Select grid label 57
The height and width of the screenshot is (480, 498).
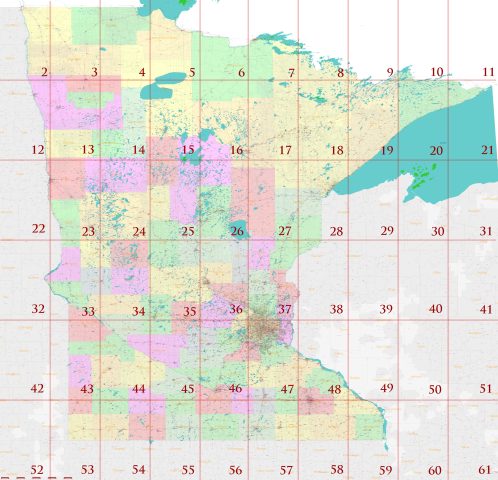tap(286, 470)
